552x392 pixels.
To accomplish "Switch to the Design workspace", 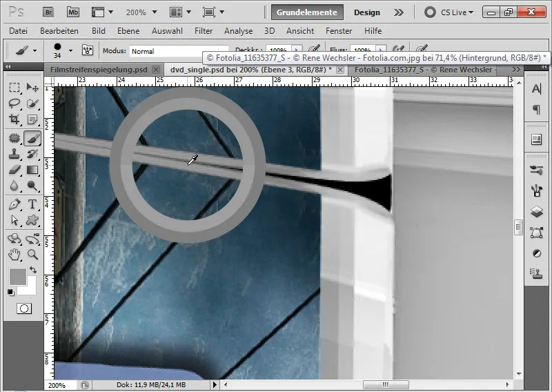I will (x=366, y=12).
